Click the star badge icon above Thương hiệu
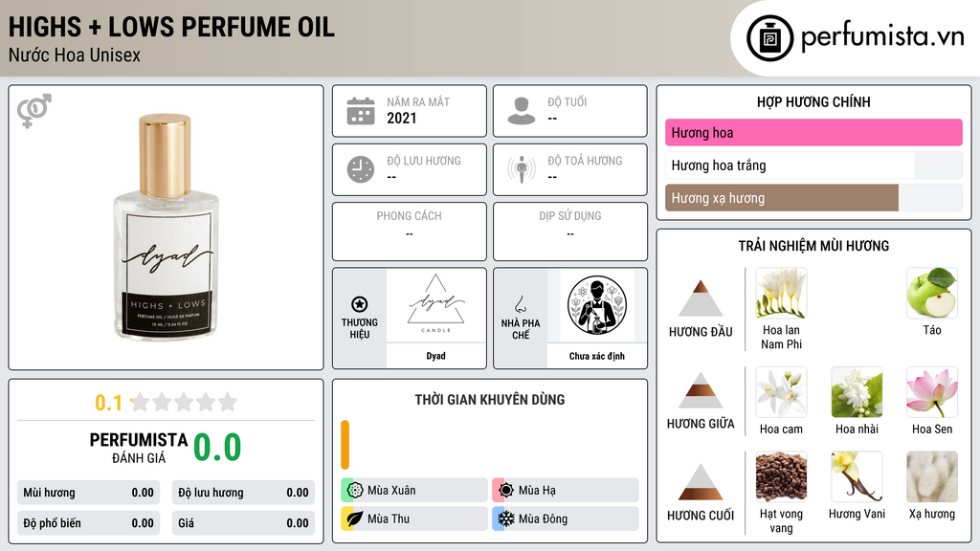 pos(360,304)
